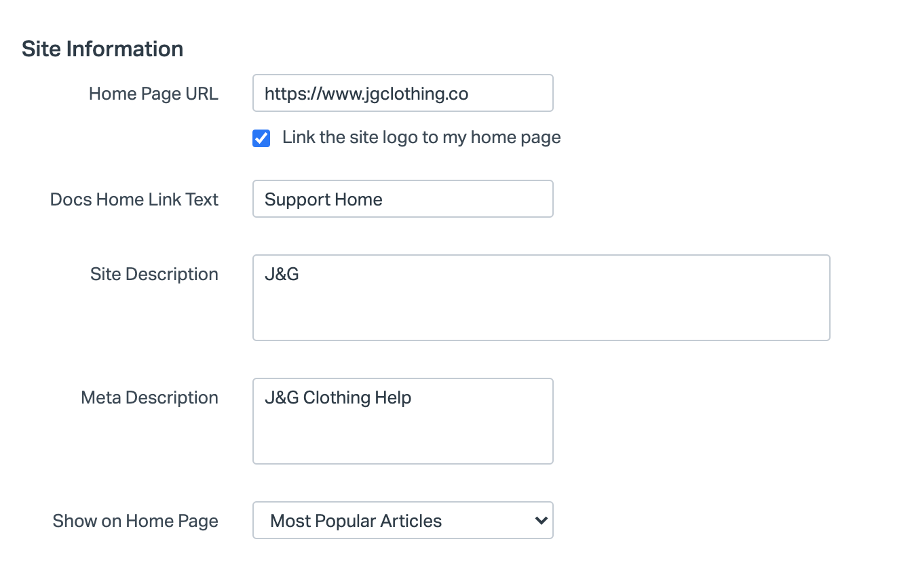Open the Show on Home Page dropdown
The image size is (912, 588).
(x=402, y=521)
